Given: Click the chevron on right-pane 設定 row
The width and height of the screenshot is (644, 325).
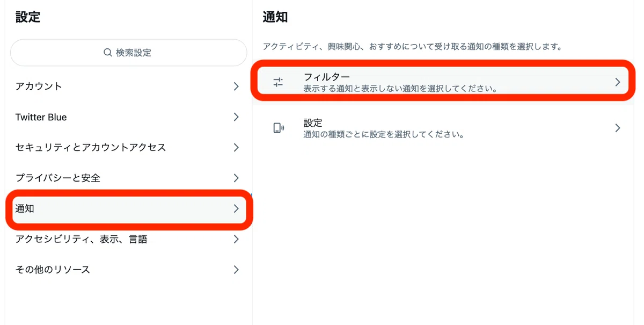Looking at the screenshot, I should 618,128.
